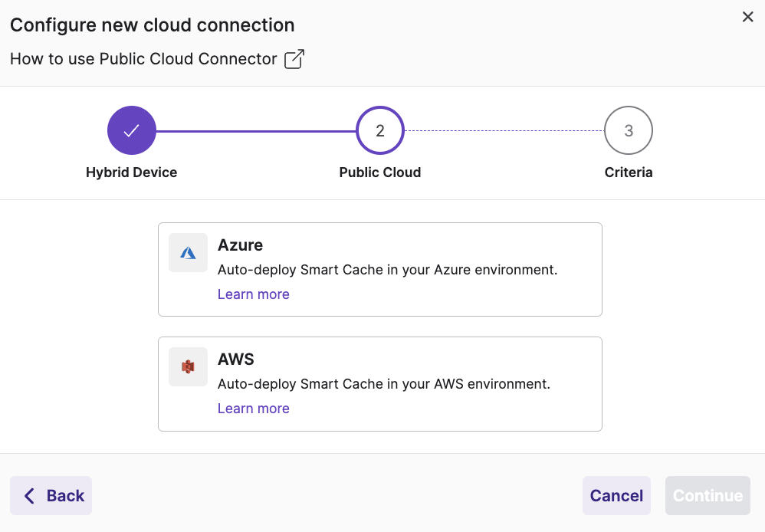765x532 pixels.
Task: Click Auto-deploy Smart Cache in AWS description
Action: 384,384
